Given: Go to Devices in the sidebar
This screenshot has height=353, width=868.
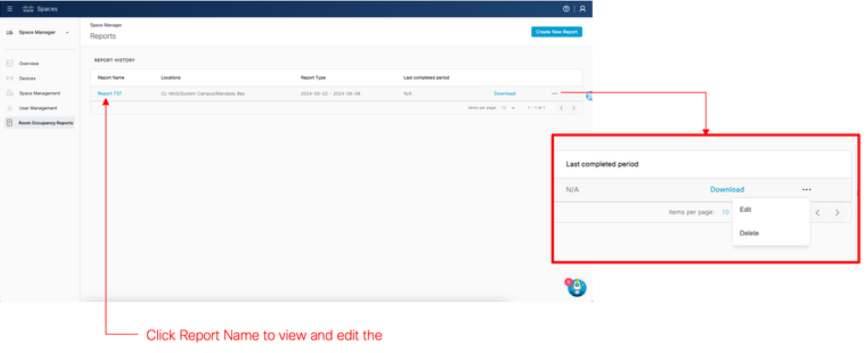Looking at the screenshot, I should coord(27,79).
